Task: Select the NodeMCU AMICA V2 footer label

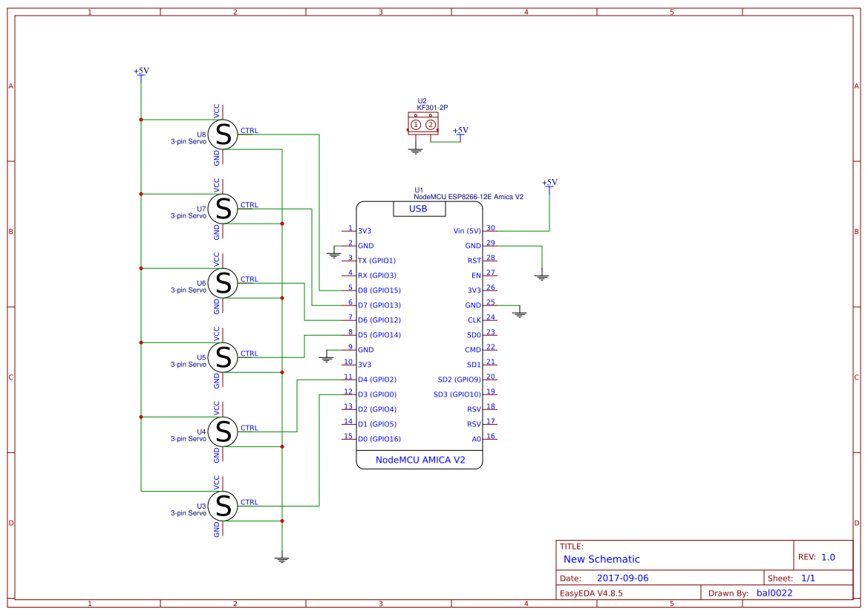Action: (420, 460)
